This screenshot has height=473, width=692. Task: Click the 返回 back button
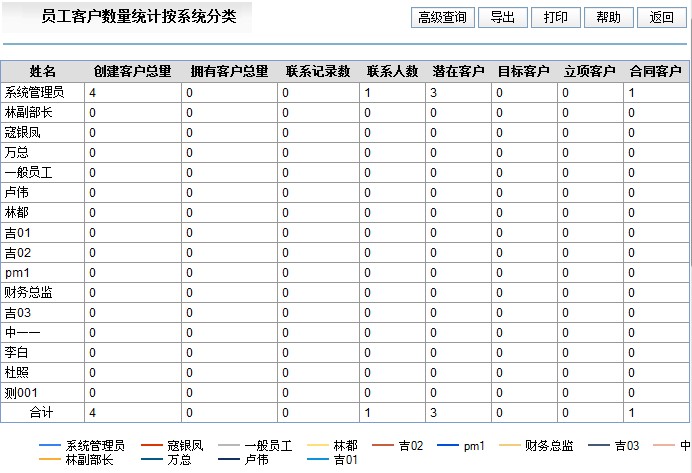pos(661,18)
